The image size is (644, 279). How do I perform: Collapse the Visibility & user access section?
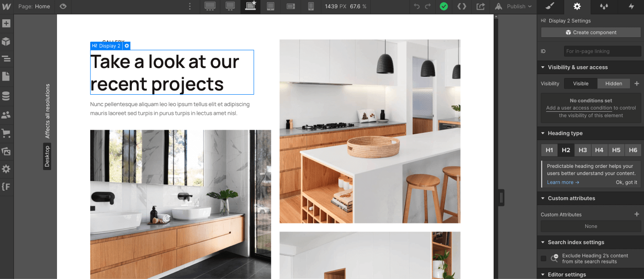pyautogui.click(x=542, y=67)
